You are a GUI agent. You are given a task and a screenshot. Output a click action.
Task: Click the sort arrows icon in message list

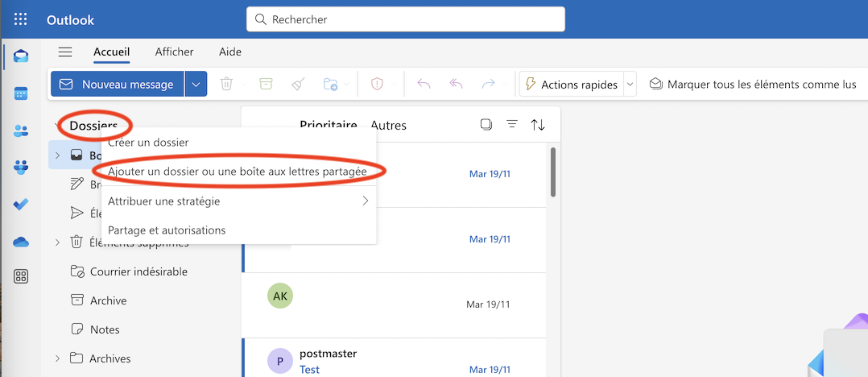(x=538, y=125)
